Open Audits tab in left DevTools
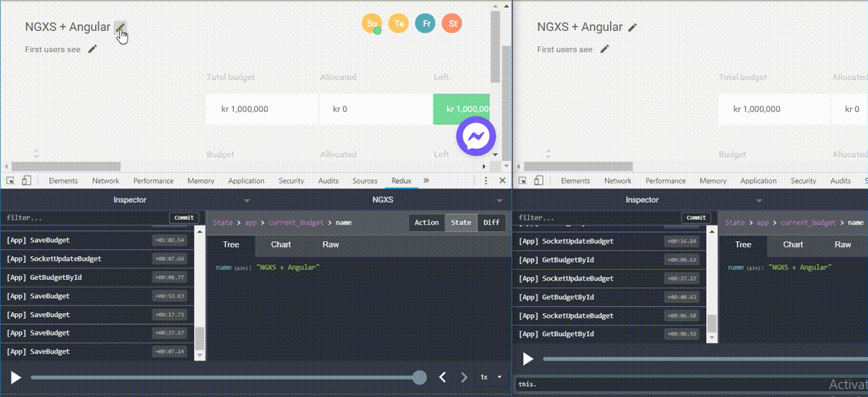 (329, 181)
